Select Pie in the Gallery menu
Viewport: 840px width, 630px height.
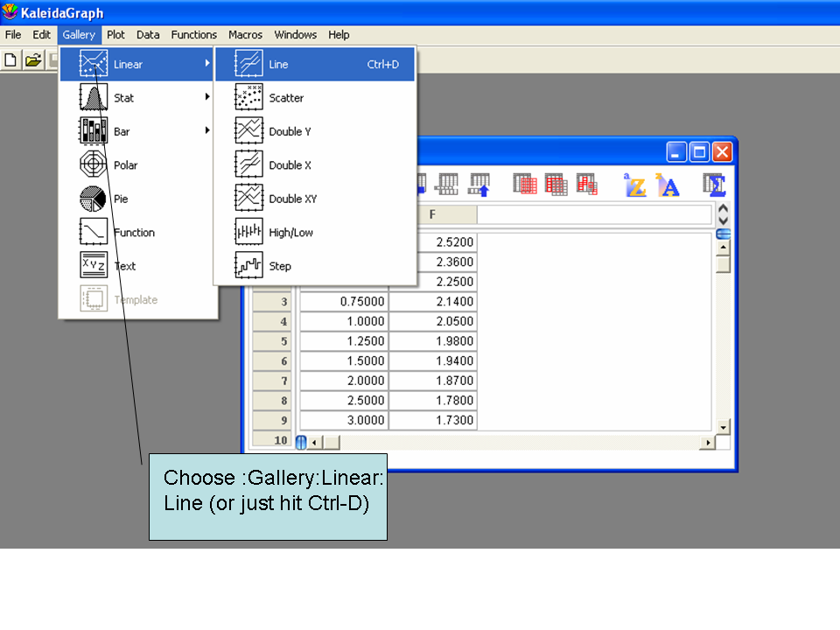click(137, 199)
